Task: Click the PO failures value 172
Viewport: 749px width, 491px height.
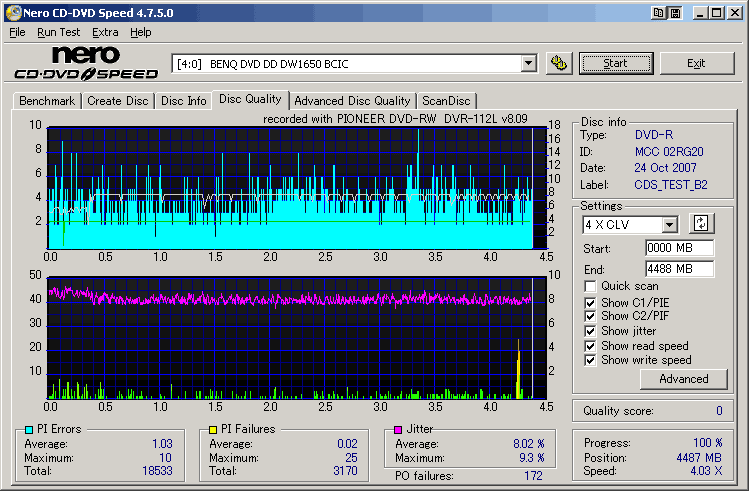Action: [x=533, y=476]
